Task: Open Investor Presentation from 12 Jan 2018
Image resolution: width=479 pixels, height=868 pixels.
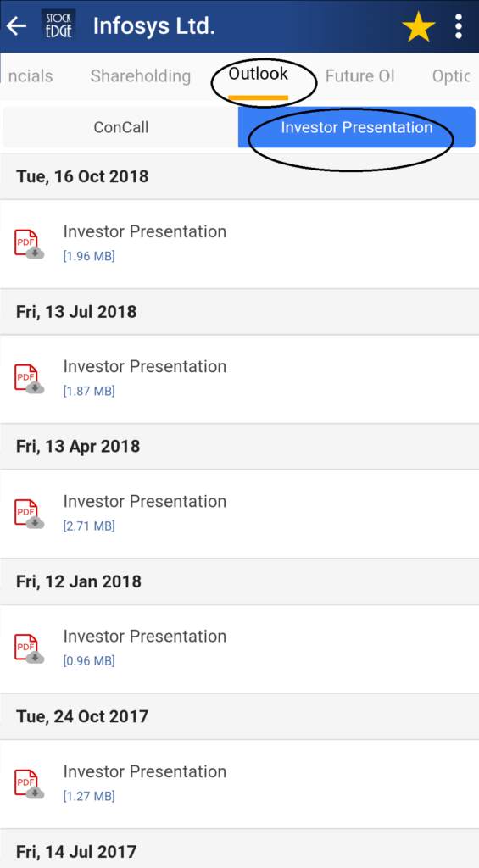Action: coord(144,636)
